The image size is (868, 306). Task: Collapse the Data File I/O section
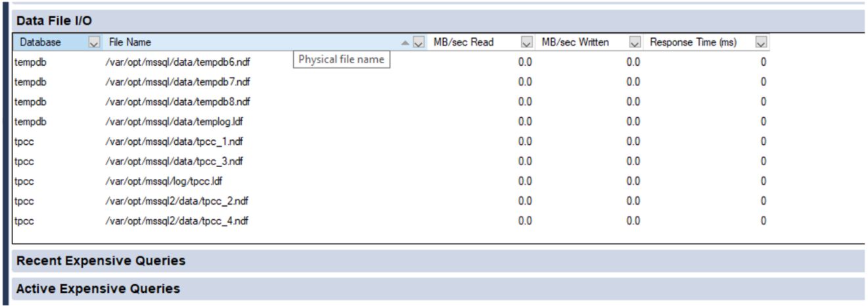coord(55,20)
